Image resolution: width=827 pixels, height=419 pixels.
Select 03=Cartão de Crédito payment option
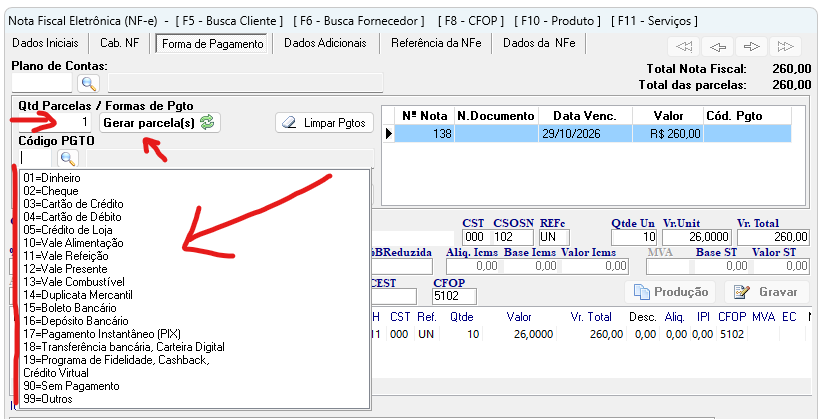click(73, 204)
